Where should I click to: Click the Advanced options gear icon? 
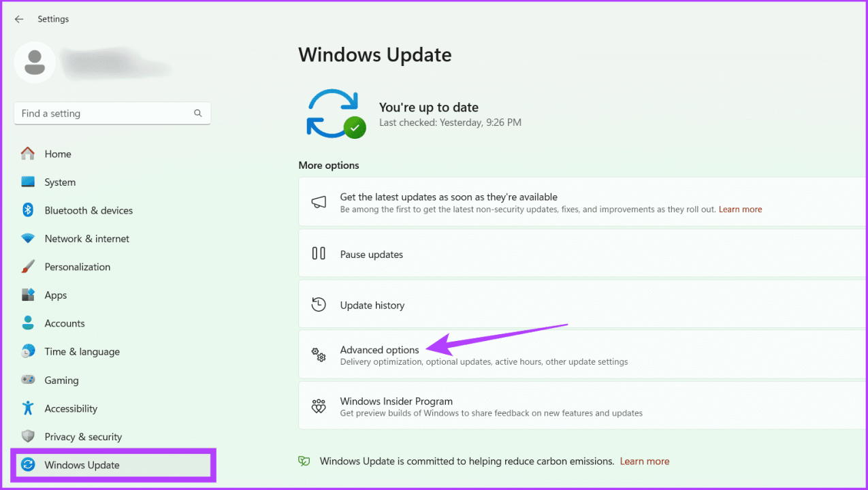point(319,355)
